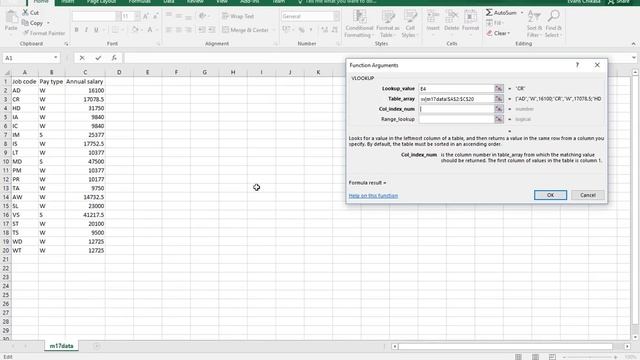Open the 'Help on this function' link

373,196
